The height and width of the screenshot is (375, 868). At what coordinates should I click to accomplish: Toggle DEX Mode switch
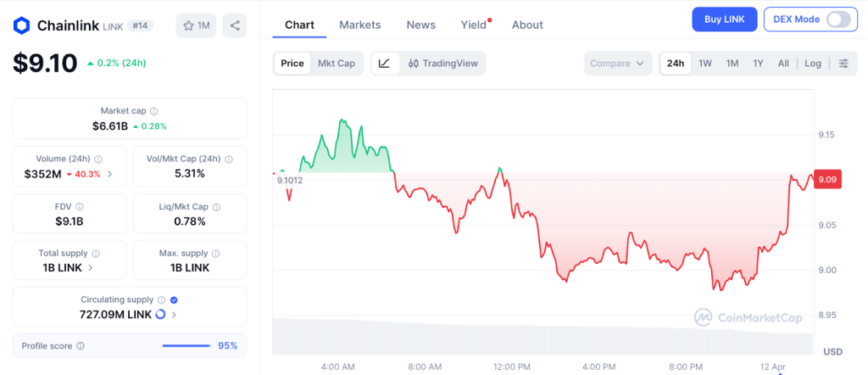(837, 19)
